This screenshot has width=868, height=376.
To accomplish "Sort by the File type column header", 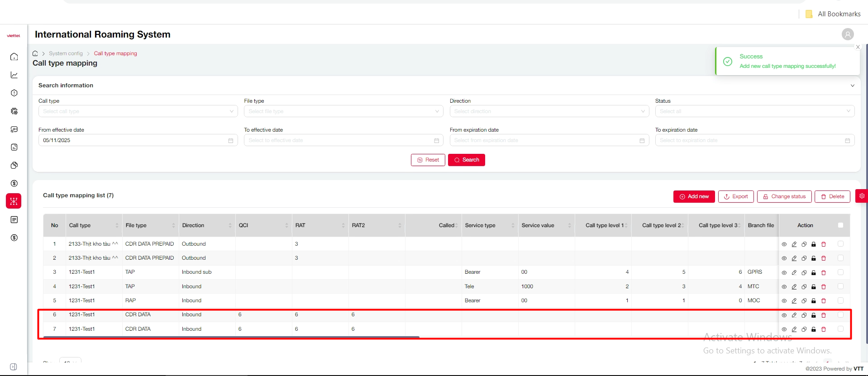I will pos(150,225).
